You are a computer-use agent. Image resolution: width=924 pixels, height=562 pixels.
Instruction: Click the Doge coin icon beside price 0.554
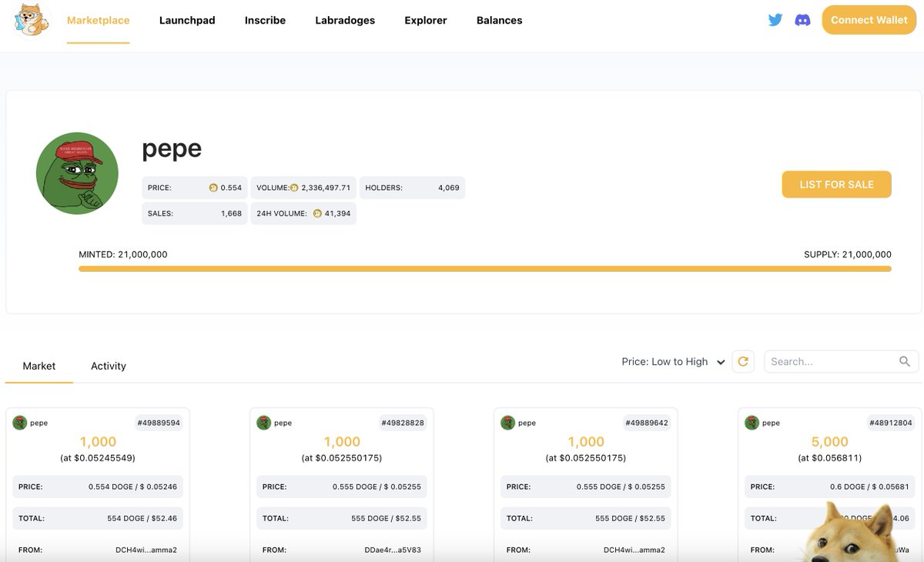coord(213,188)
